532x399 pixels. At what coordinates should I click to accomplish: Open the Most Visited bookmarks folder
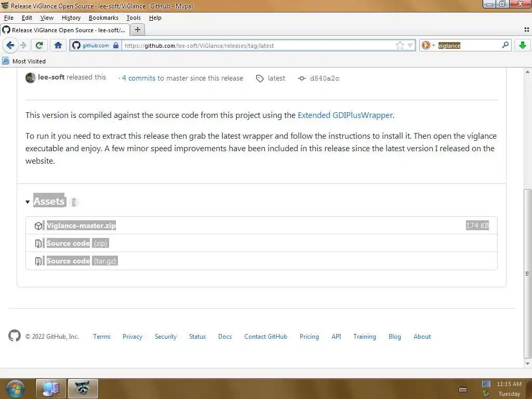(x=24, y=61)
